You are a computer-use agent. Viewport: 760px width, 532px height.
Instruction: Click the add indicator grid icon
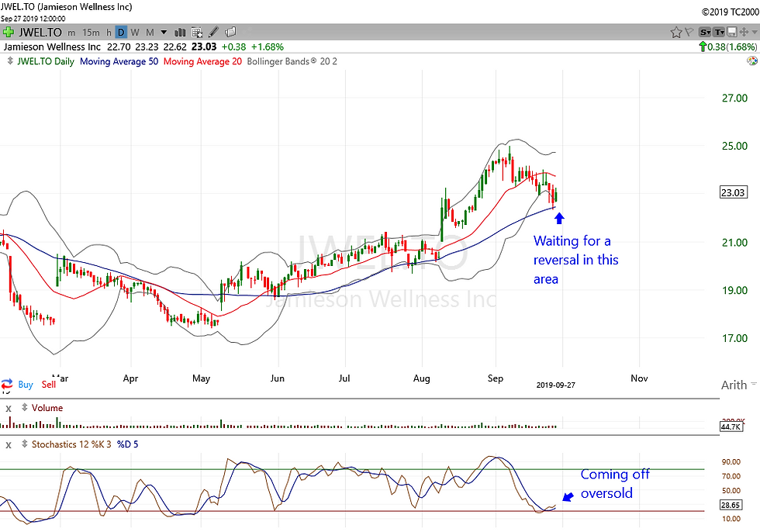[x=197, y=33]
